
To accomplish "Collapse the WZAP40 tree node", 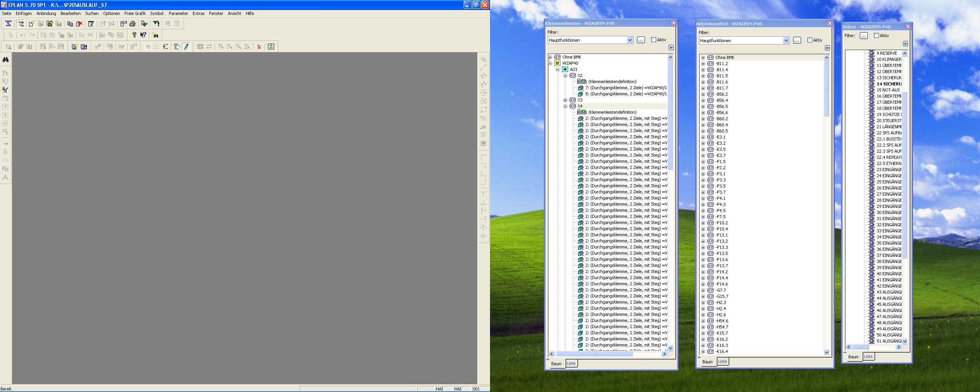I will (x=550, y=63).
